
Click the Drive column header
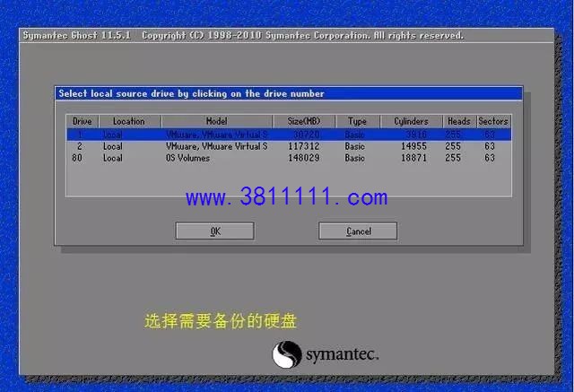pyautogui.click(x=82, y=121)
